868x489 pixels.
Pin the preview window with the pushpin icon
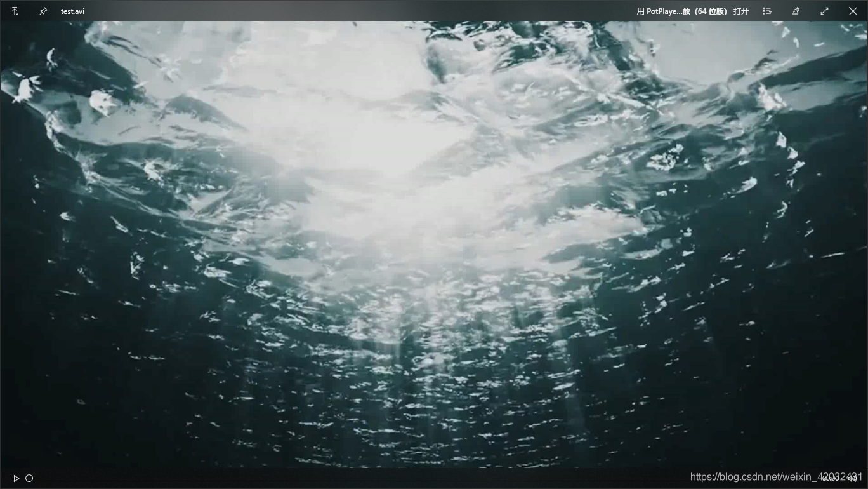click(x=43, y=11)
